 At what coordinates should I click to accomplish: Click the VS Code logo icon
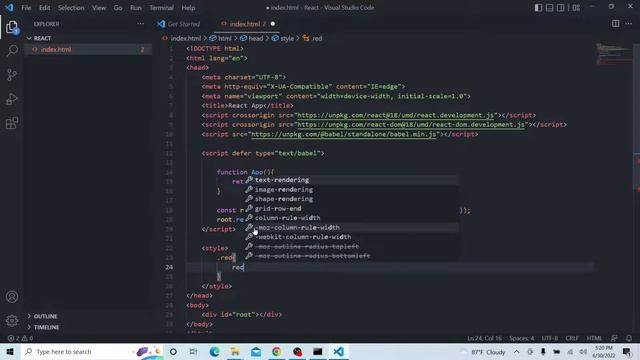pos(9,7)
